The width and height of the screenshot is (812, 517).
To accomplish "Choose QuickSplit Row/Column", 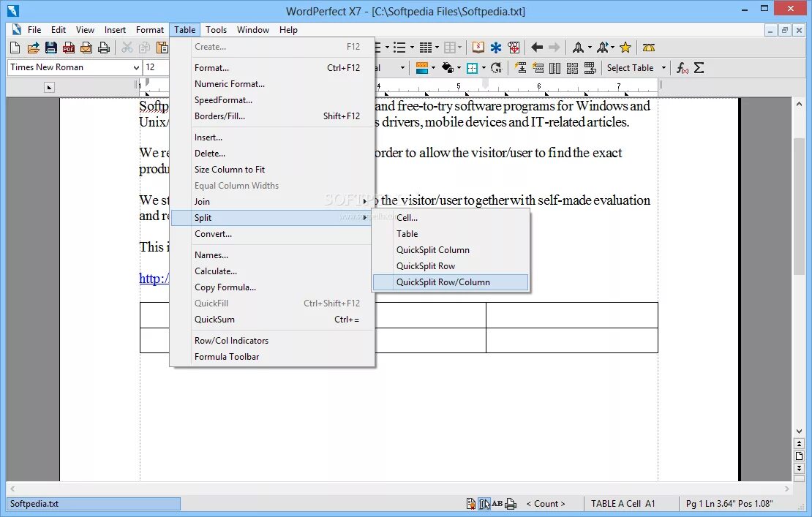I will pyautogui.click(x=451, y=282).
